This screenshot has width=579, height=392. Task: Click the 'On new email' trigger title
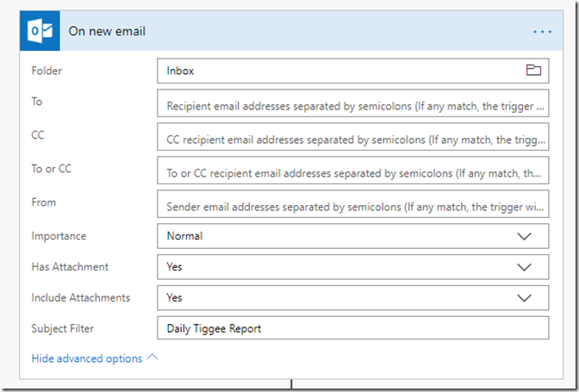(x=107, y=32)
